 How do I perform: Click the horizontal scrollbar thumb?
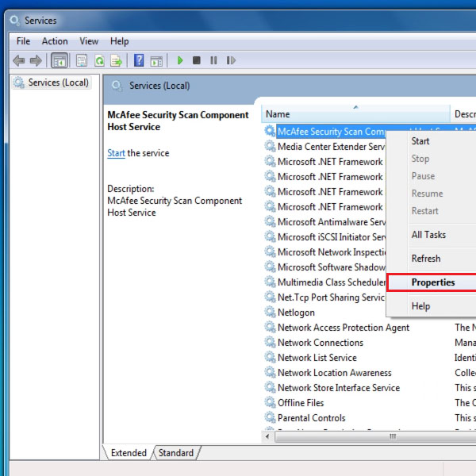[x=375, y=436]
